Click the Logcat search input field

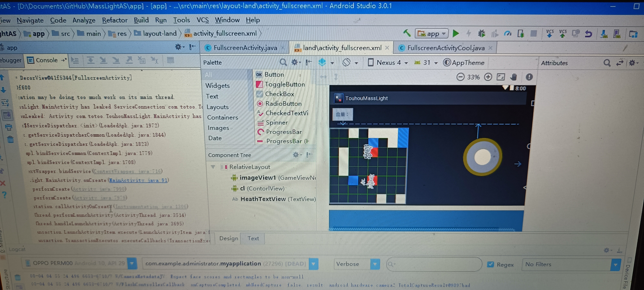435,264
